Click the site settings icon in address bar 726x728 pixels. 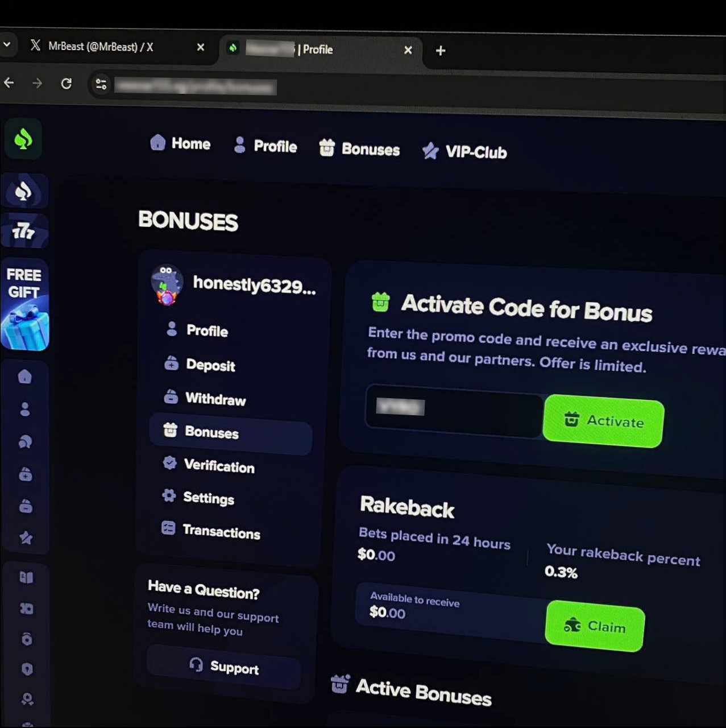[101, 85]
